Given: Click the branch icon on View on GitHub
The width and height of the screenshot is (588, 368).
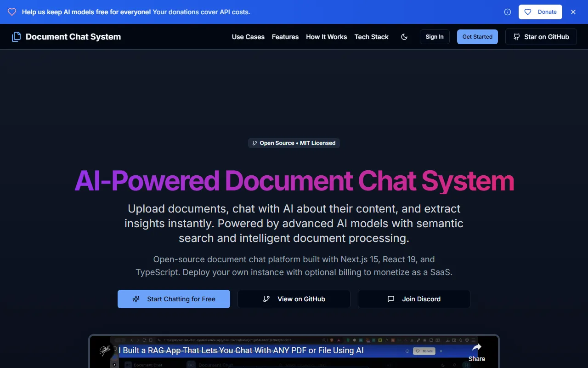Looking at the screenshot, I should click(266, 299).
